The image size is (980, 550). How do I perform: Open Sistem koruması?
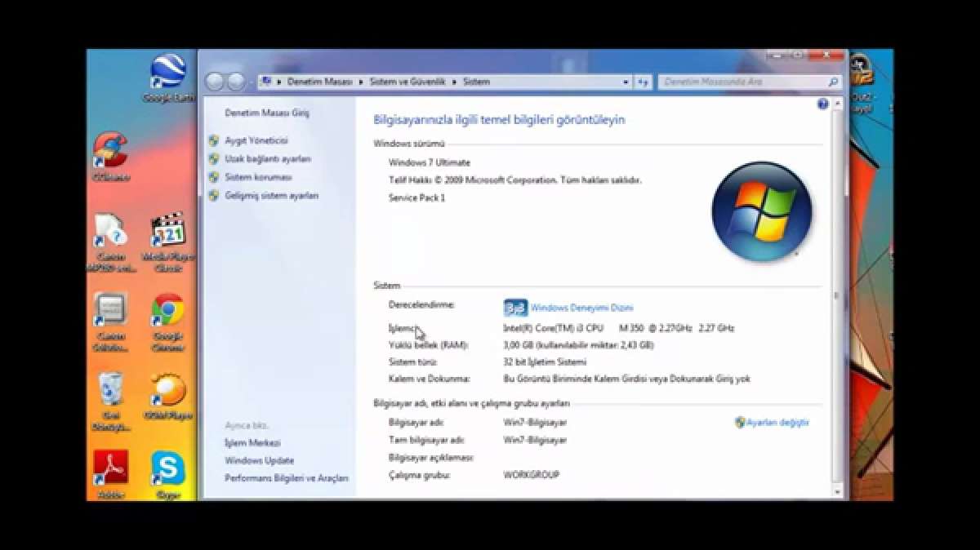coord(258,176)
